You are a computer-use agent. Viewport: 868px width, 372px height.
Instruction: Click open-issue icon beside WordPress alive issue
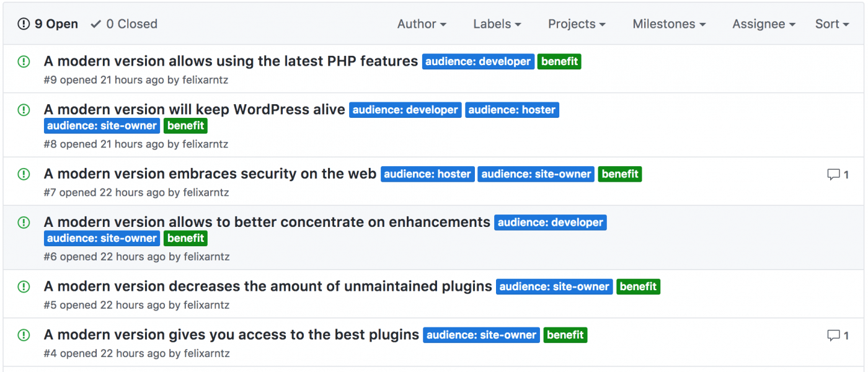[x=24, y=110]
